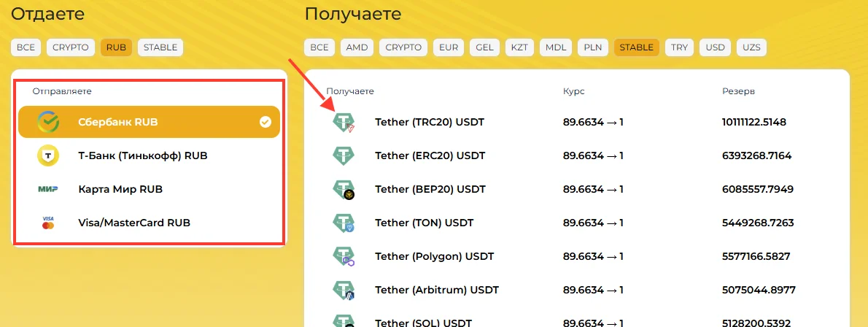Choose PLN currency filter
The height and width of the screenshot is (327, 868).
pos(594,47)
